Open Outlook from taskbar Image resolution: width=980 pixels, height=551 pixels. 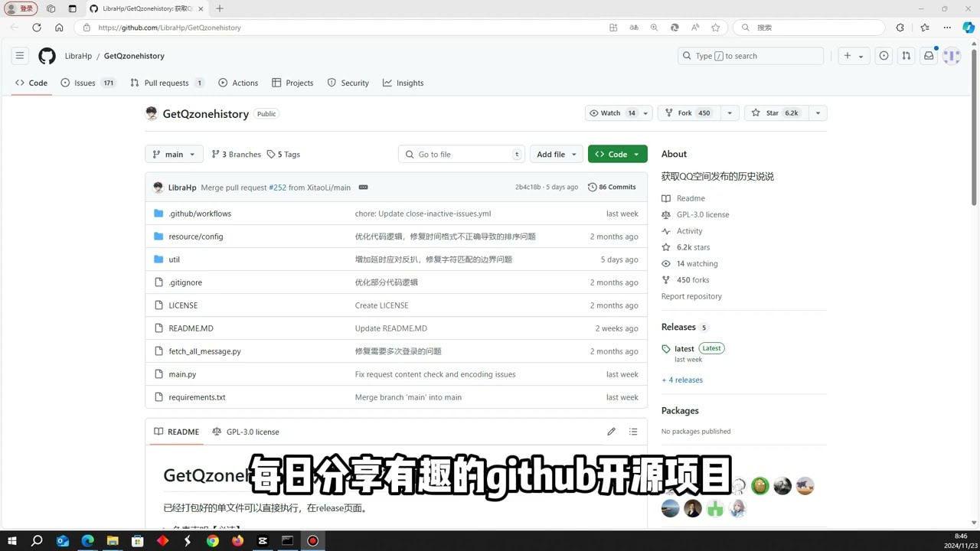tap(62, 541)
